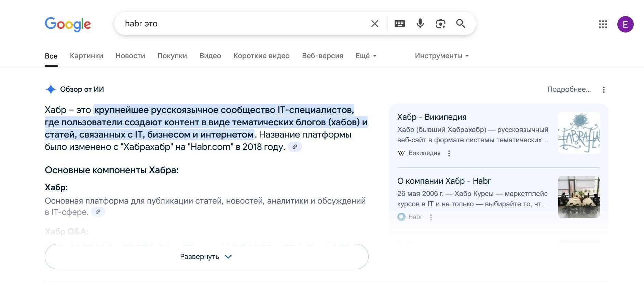The width and height of the screenshot is (644, 285).
Task: Expand the Ещё tabs dropdown
Action: click(366, 56)
